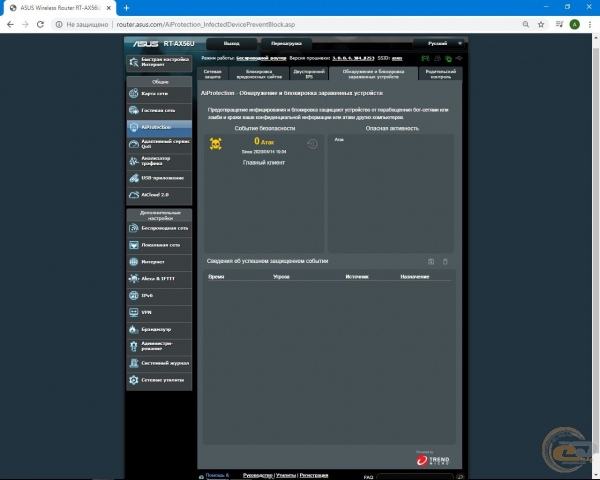Screen dimensions: 600x480
Task: Open VPN settings
Action: (159, 312)
